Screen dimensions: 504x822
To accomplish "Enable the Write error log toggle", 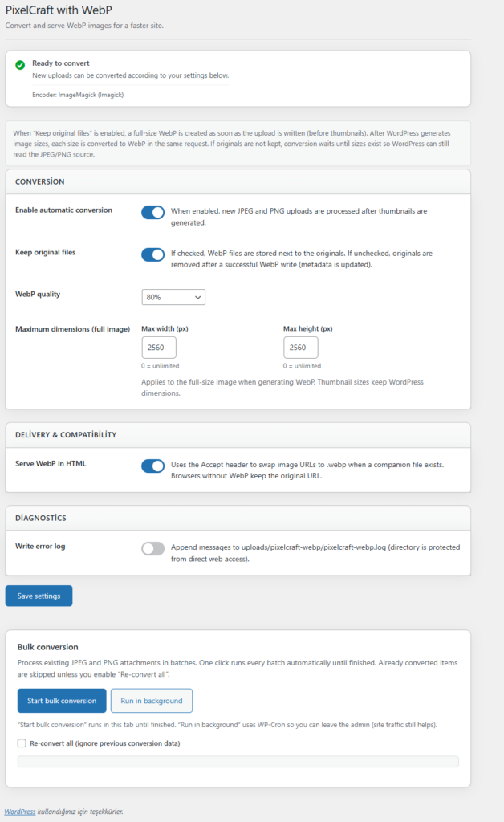I will 153,549.
